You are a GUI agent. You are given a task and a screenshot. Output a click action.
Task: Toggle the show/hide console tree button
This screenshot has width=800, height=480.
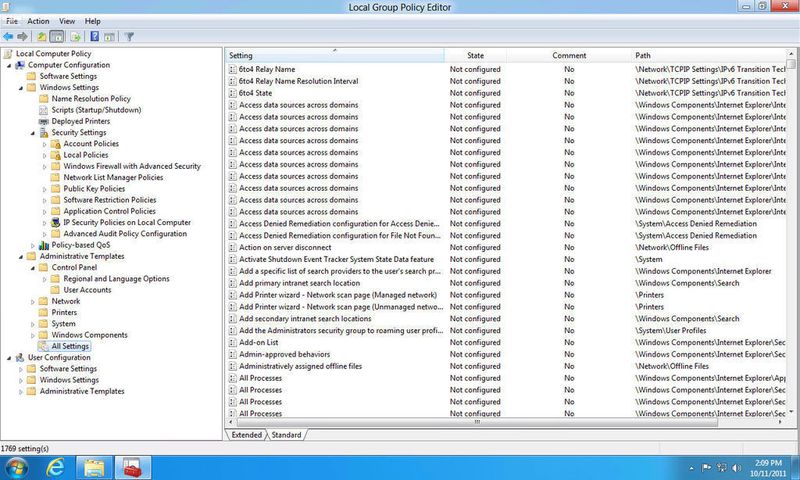point(57,37)
